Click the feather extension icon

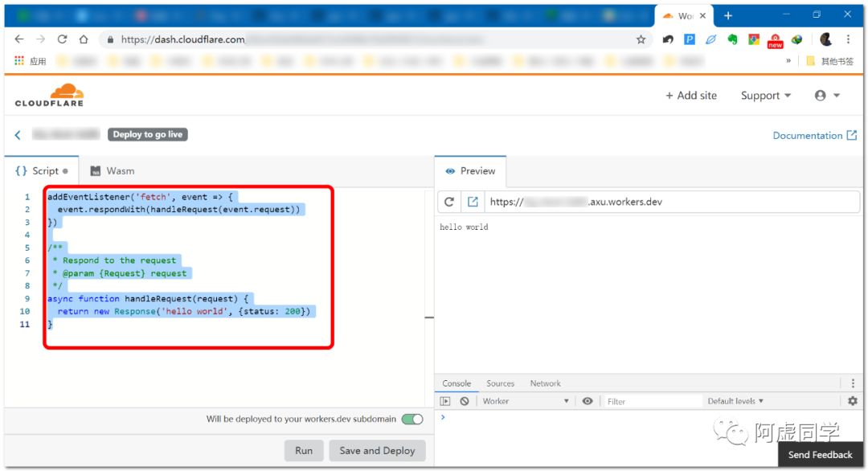coord(710,39)
